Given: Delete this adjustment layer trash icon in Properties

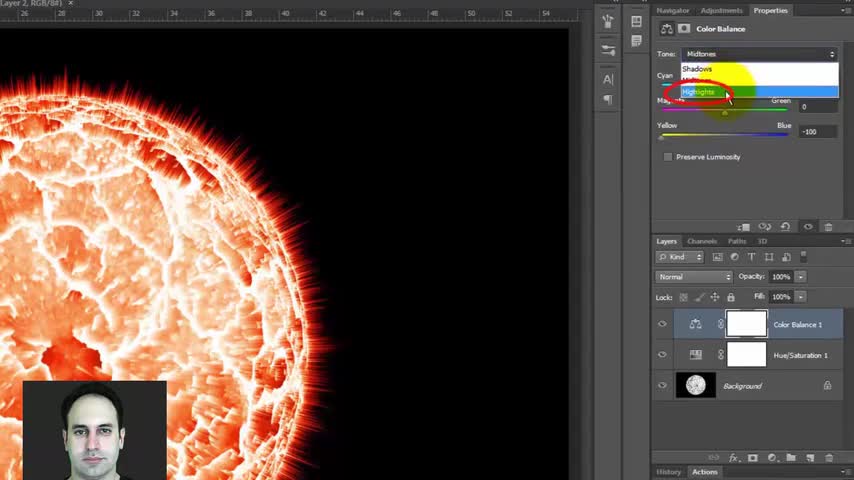Looking at the screenshot, I should coord(828,227).
